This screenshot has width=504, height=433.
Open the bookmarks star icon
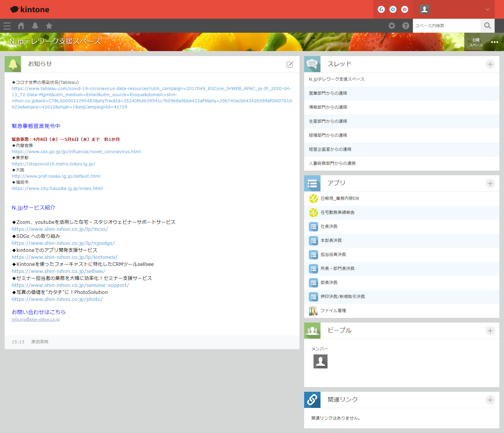click(x=49, y=26)
